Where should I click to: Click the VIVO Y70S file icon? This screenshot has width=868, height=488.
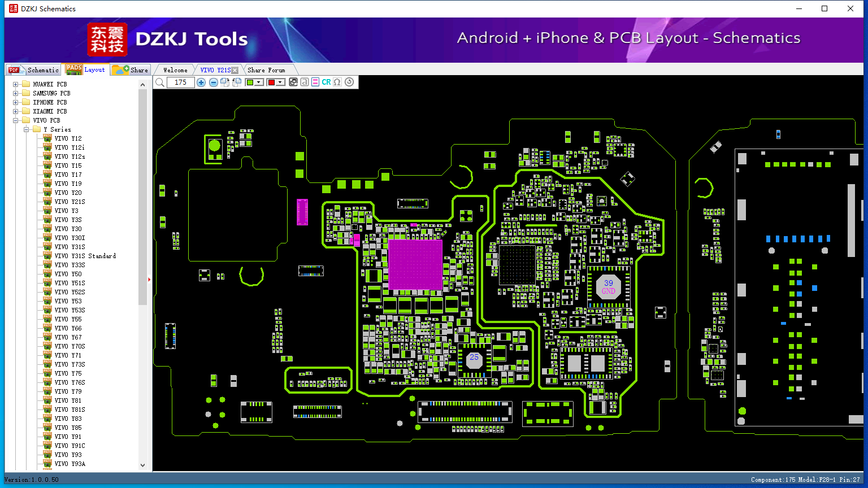coord(47,346)
